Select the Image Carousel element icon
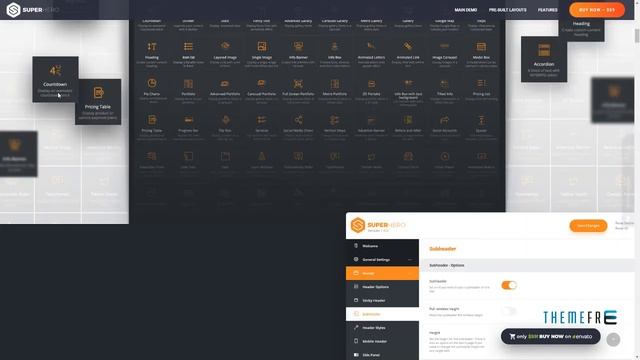Image resolution: width=640 pixels, height=360 pixels. click(444, 46)
